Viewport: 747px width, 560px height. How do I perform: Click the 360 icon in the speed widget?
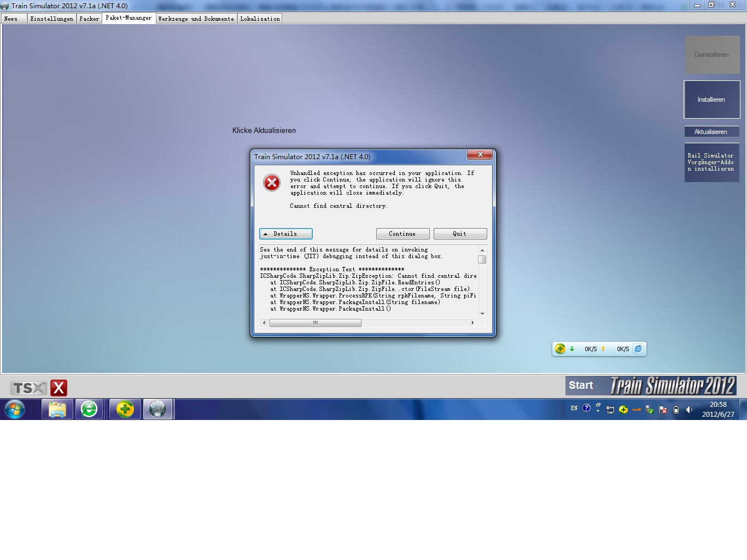(x=560, y=348)
